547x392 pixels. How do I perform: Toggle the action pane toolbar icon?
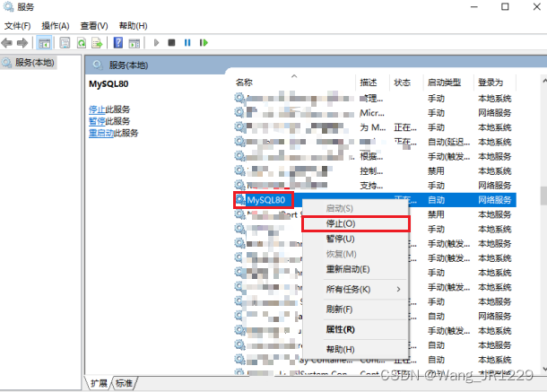pyautogui.click(x=135, y=43)
